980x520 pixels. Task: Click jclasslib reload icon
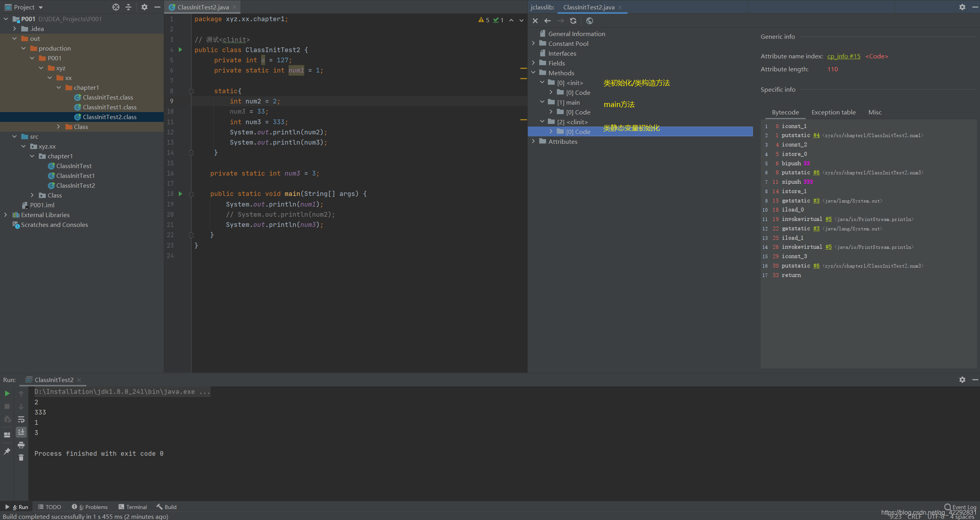[573, 21]
